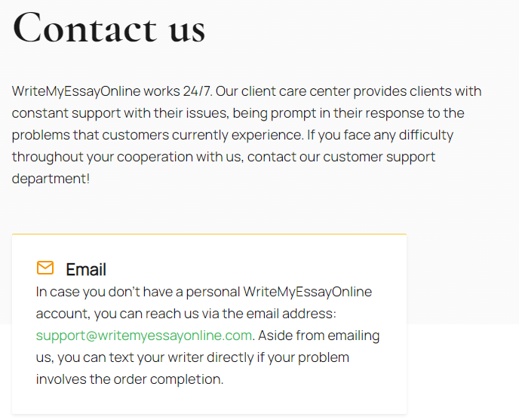Click "customer support" in the intro paragraph
This screenshot has height=420, width=519.
click(x=379, y=157)
